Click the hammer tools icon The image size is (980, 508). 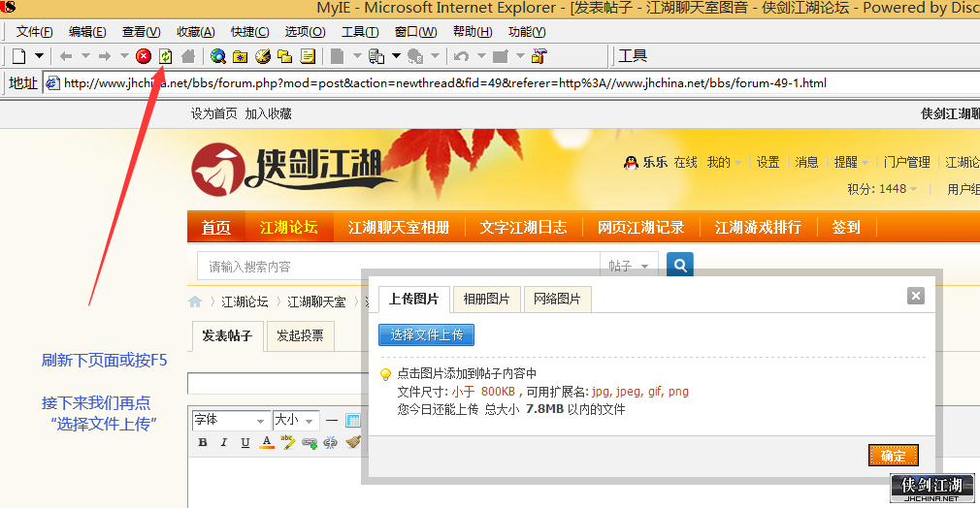coord(539,56)
